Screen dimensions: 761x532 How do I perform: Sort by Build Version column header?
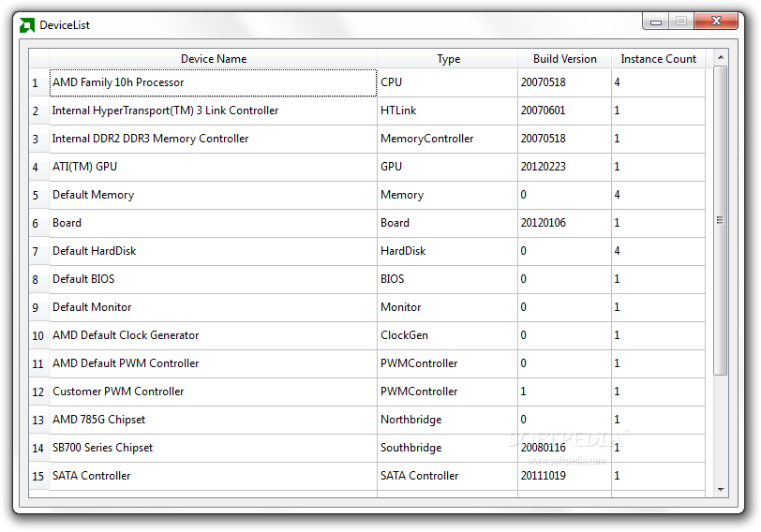(x=564, y=59)
